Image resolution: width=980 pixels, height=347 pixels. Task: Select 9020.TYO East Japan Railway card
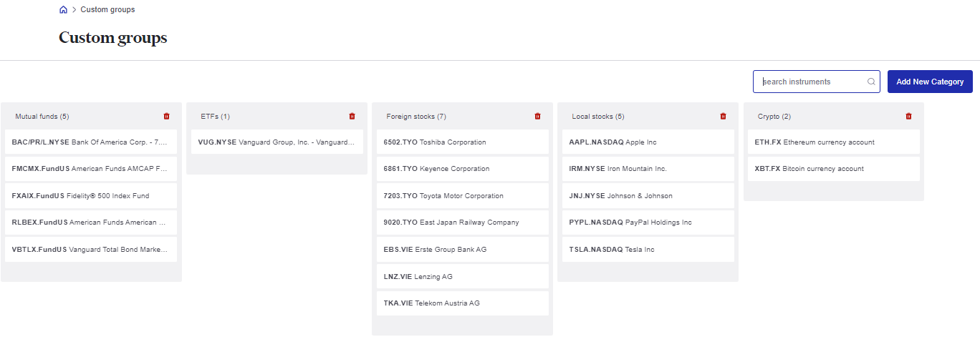click(x=463, y=223)
